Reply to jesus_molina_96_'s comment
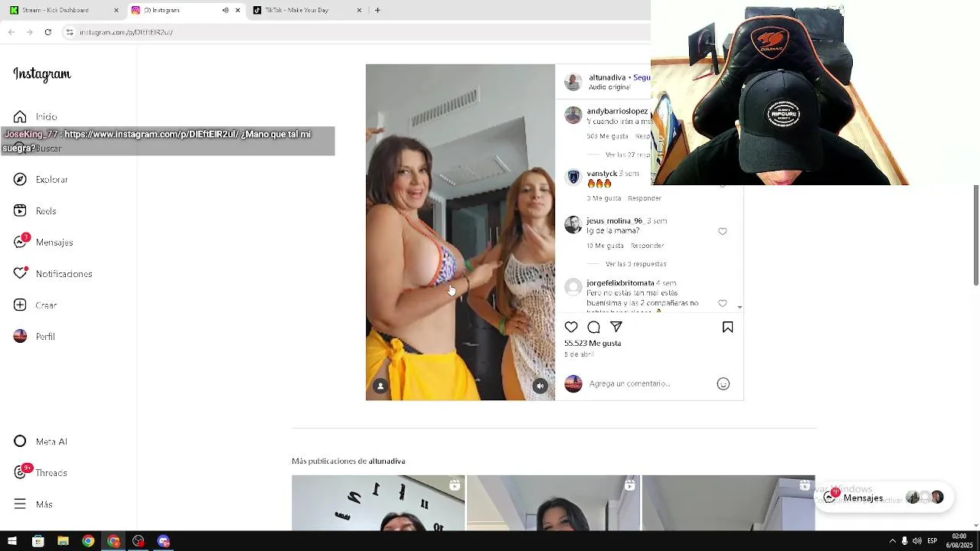980x551 pixels. (647, 246)
